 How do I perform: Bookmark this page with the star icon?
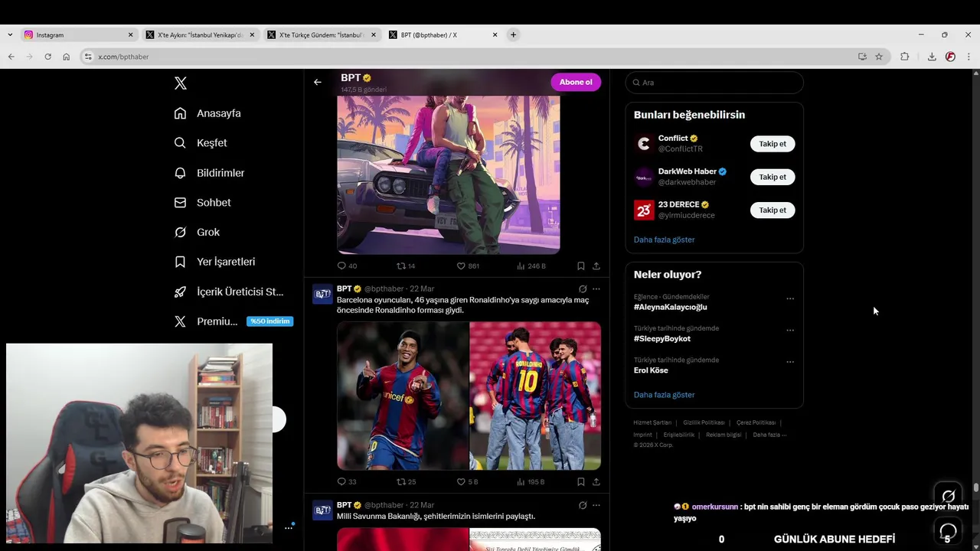(879, 57)
